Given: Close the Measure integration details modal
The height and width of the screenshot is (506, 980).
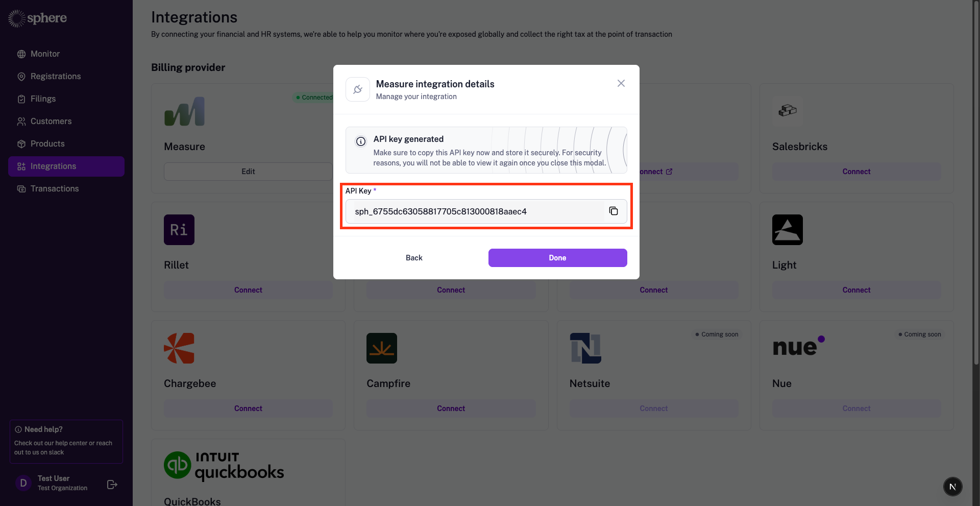Looking at the screenshot, I should (x=621, y=83).
